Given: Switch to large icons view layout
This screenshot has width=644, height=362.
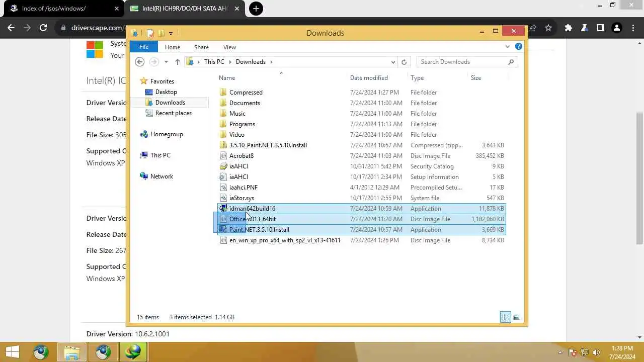Looking at the screenshot, I should coord(517,317).
